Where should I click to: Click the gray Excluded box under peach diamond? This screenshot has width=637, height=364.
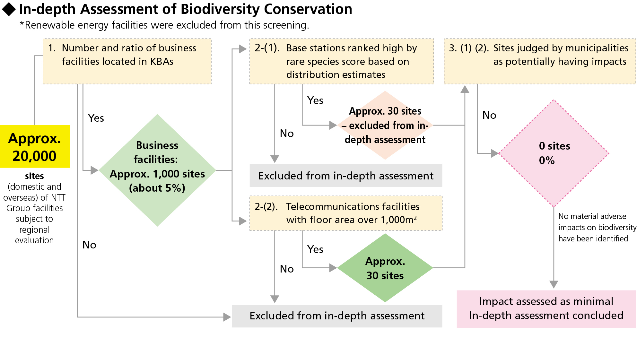346,176
